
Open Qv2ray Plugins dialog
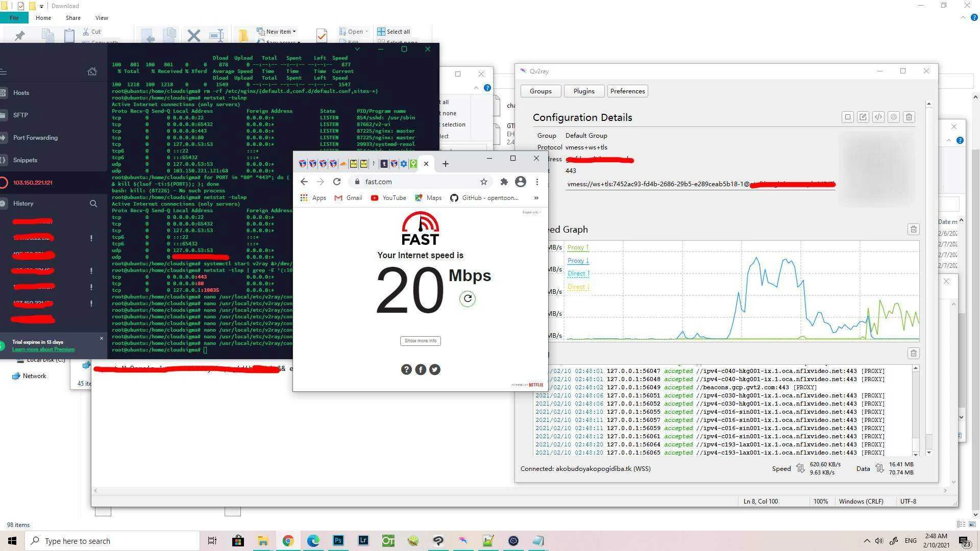point(584,91)
